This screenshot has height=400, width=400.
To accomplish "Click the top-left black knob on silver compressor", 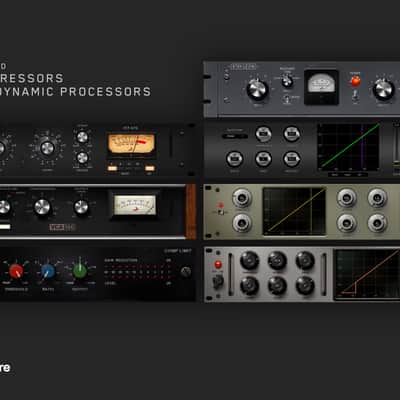I will [x=250, y=260].
